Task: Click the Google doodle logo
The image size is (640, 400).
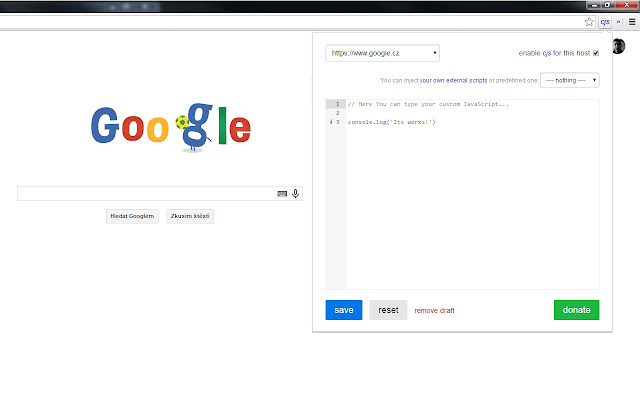Action: point(171,127)
